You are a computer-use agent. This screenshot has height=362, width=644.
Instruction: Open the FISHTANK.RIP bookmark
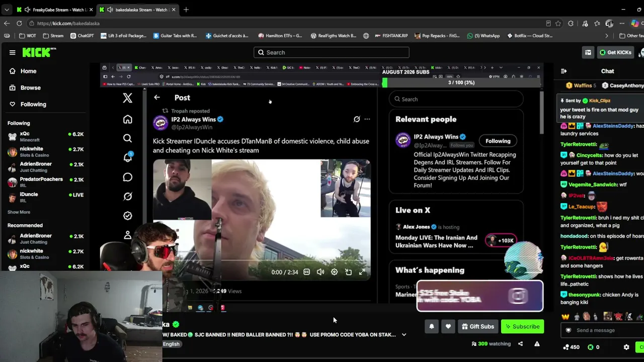coord(390,36)
